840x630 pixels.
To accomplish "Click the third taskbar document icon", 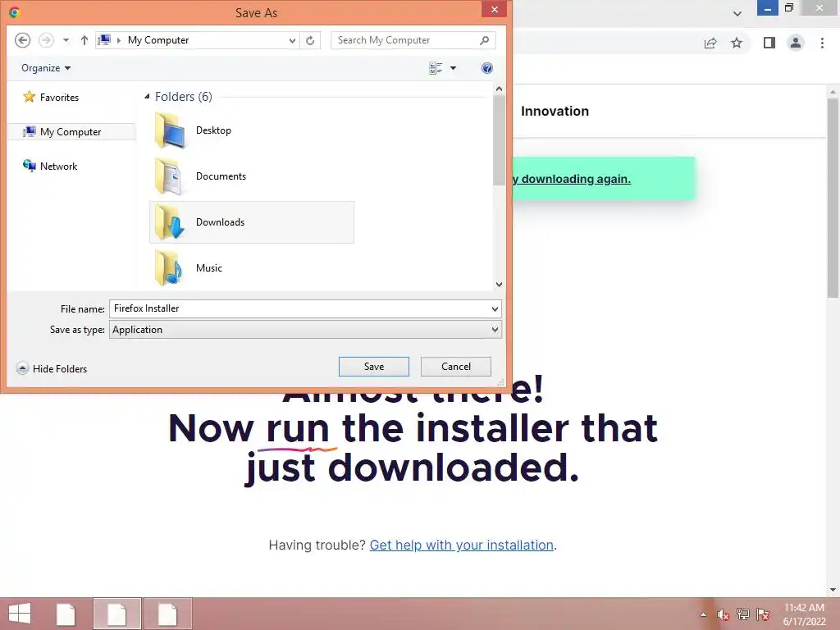I will 167,614.
